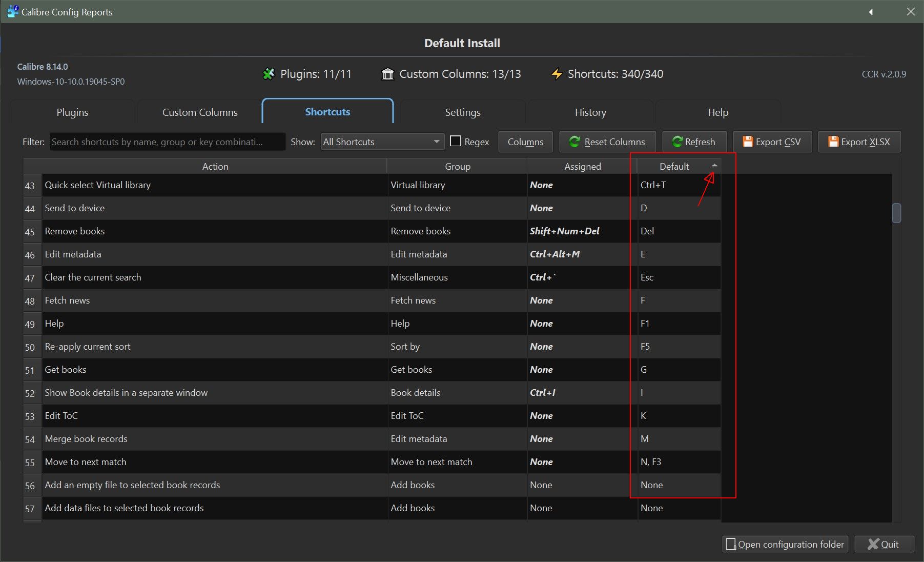This screenshot has width=924, height=562.
Task: Open the History tab
Action: 590,112
